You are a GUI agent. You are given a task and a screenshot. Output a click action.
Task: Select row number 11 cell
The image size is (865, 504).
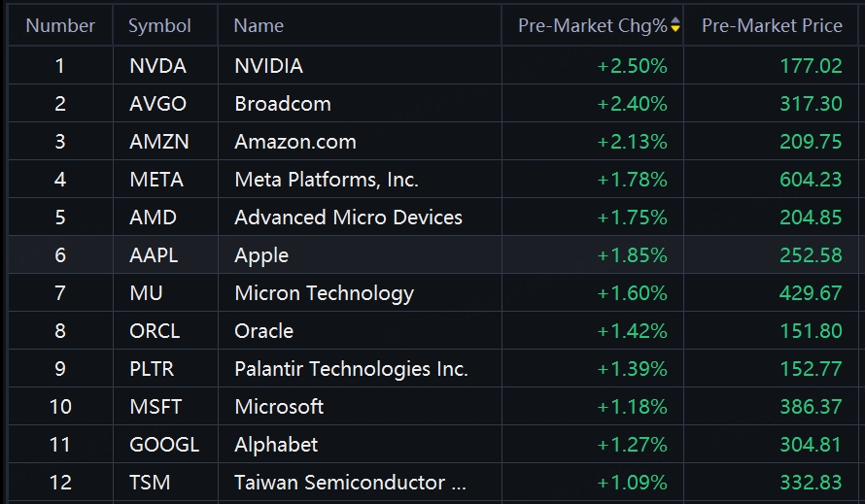(60, 445)
